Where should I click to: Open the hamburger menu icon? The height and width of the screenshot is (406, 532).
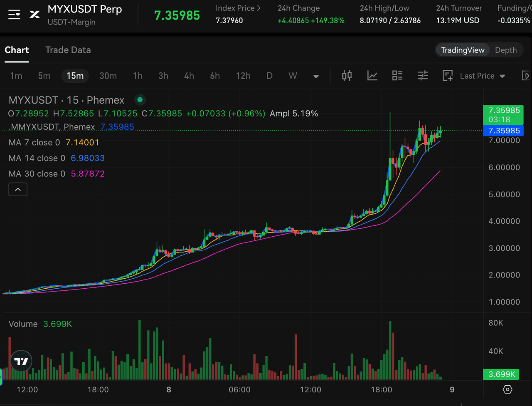pyautogui.click(x=14, y=15)
